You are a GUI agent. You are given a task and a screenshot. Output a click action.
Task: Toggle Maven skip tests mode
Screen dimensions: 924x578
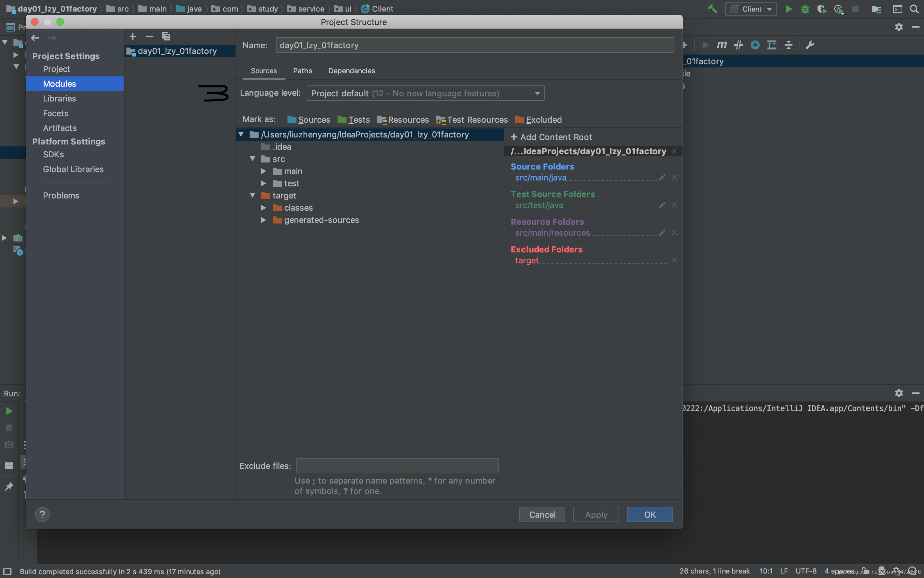coord(755,45)
